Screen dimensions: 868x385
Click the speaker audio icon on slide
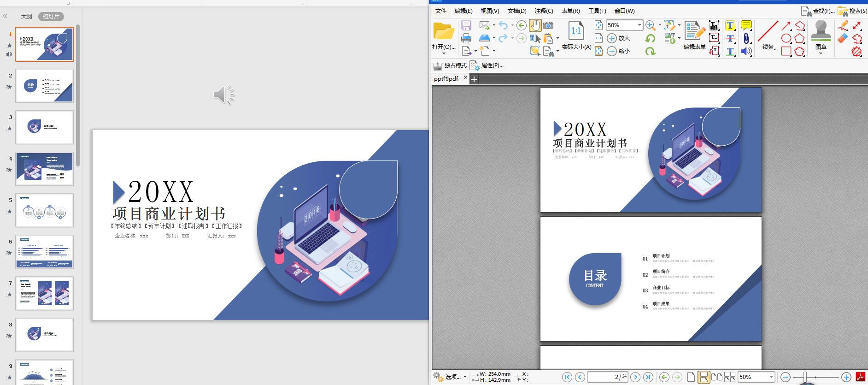(224, 95)
